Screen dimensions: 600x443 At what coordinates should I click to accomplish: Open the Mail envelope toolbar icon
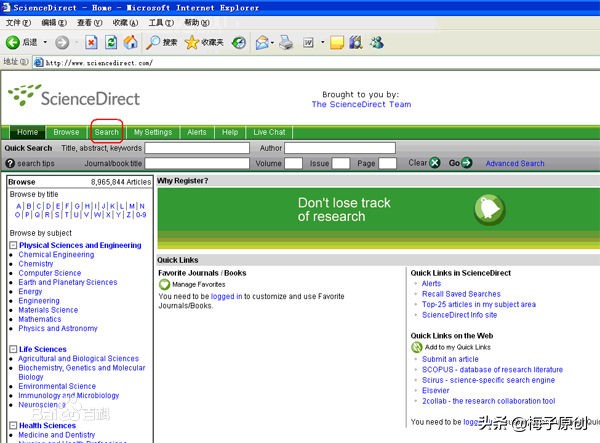(x=262, y=42)
